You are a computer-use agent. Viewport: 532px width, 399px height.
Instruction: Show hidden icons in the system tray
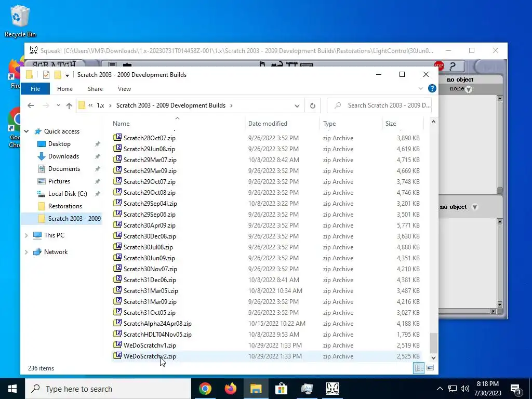(440, 389)
